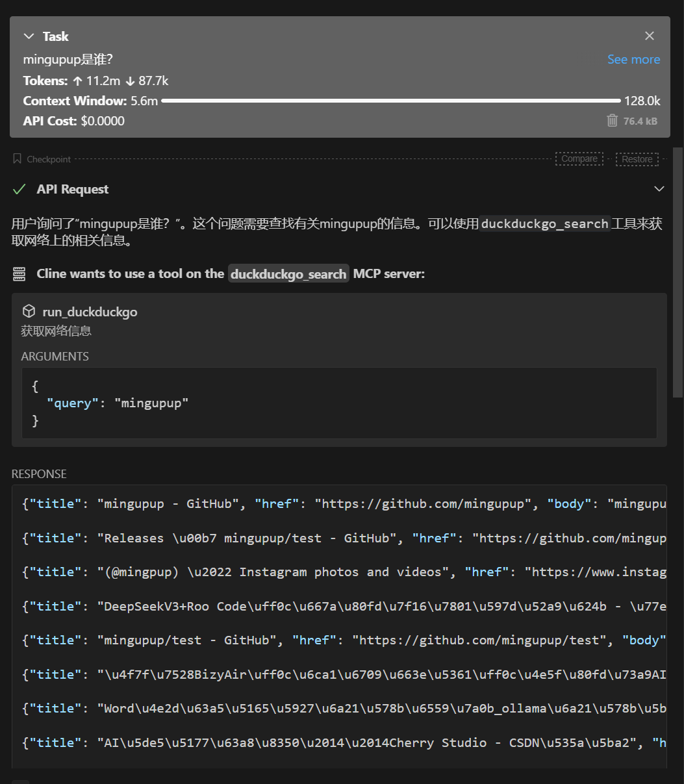
Task: Click the Checkpoint bookmark icon
Action: pyautogui.click(x=17, y=158)
